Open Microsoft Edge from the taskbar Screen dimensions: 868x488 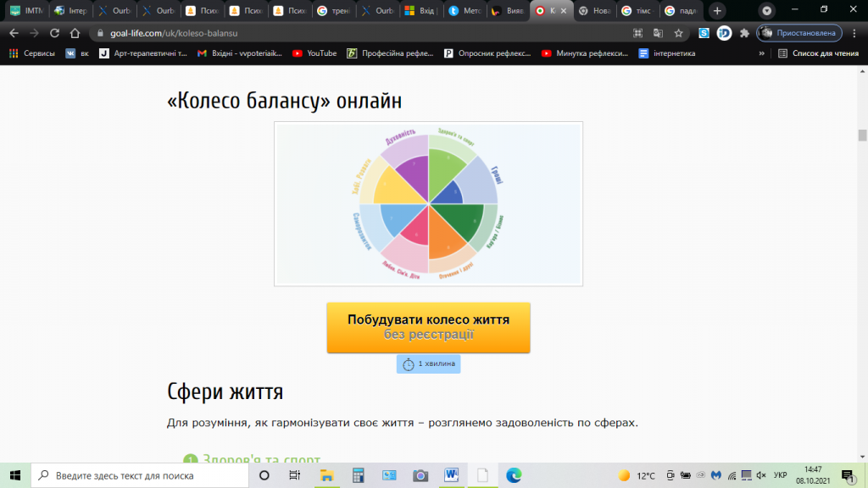(512, 475)
